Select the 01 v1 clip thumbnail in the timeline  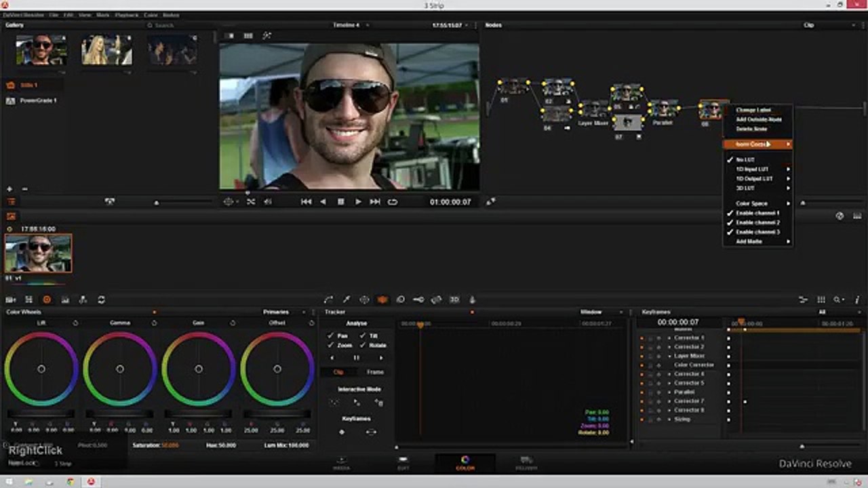pyautogui.click(x=38, y=253)
